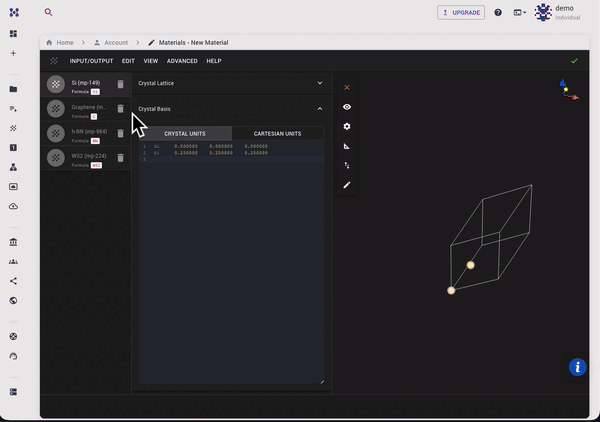Delete the WS2 (mp-224) material
This screenshot has width=600, height=422.
tap(121, 158)
